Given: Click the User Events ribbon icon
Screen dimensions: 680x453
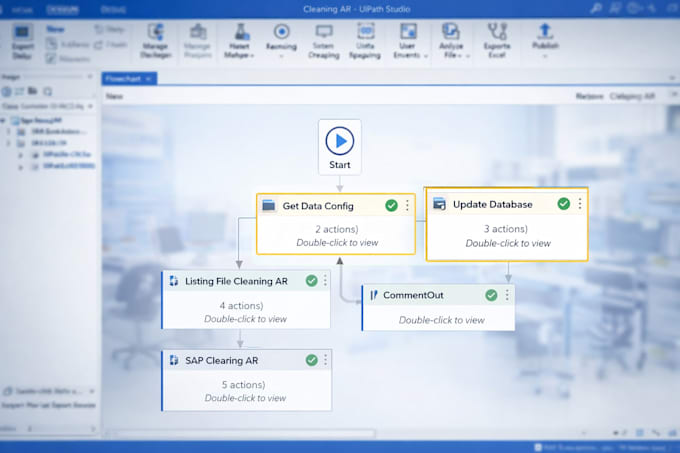Looking at the screenshot, I should pyautogui.click(x=408, y=32).
